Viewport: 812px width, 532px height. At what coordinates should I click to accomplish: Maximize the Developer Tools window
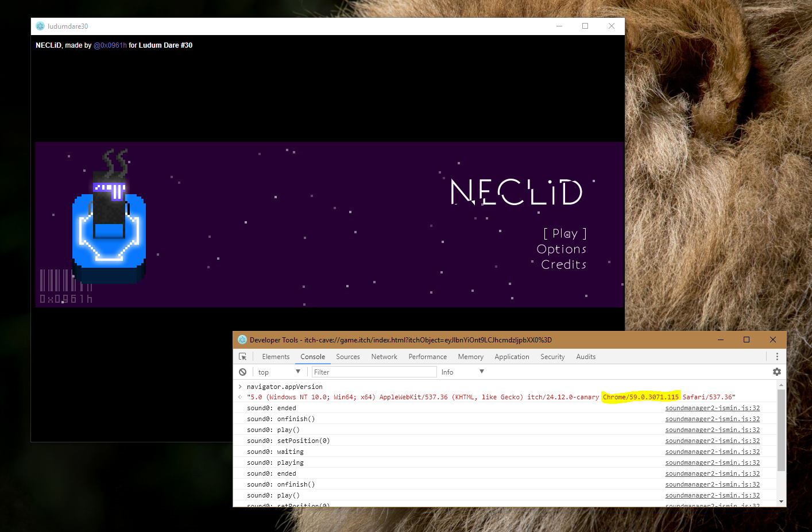[747, 340]
